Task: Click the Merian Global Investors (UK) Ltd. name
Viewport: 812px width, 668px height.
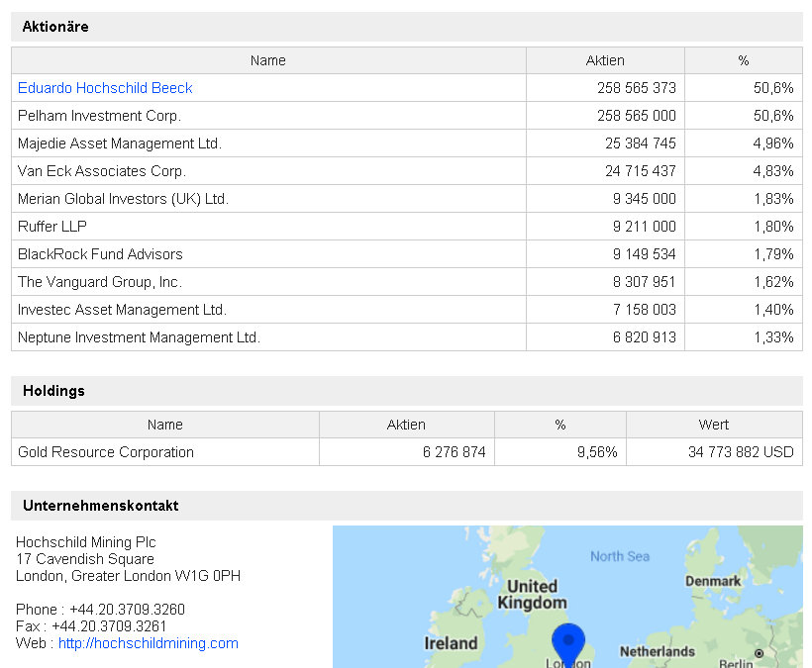Action: pos(123,199)
